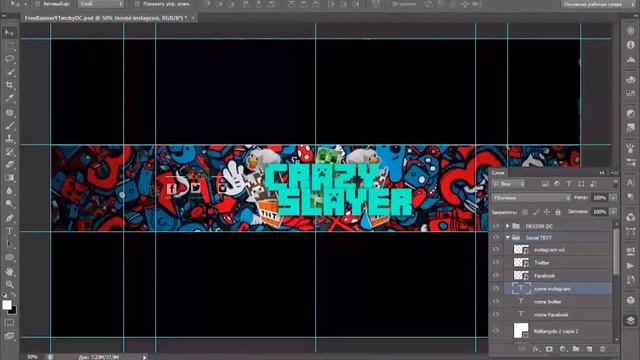Select the Ellipse shape tool

click(x=10, y=258)
